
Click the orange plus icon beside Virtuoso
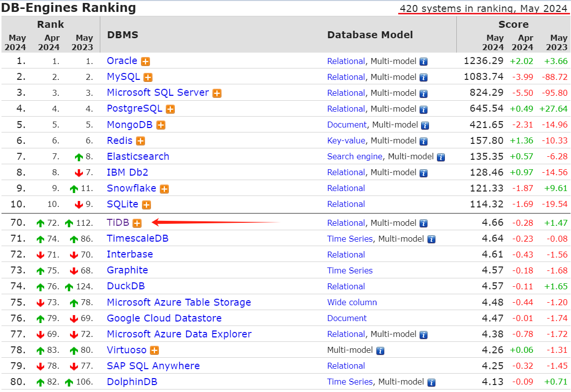154,350
